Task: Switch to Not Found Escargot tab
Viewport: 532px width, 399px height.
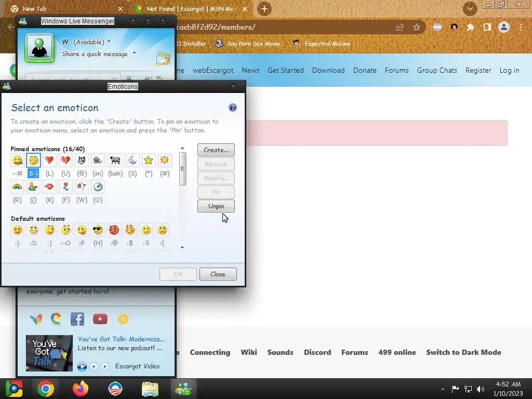Action: (x=191, y=9)
